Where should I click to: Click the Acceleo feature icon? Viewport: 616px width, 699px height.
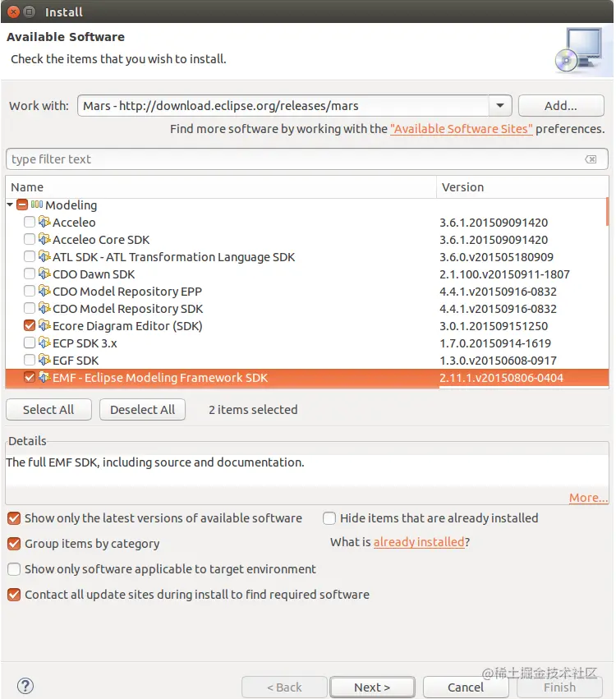44,223
